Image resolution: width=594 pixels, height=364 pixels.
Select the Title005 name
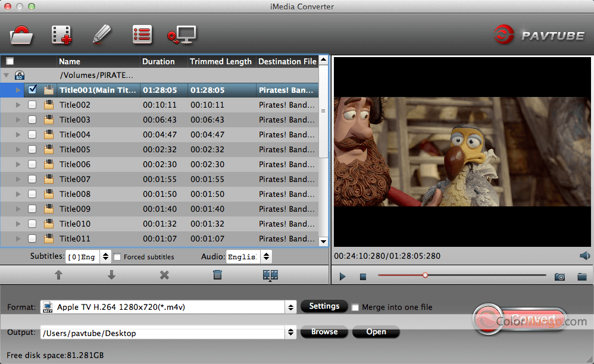click(x=75, y=149)
